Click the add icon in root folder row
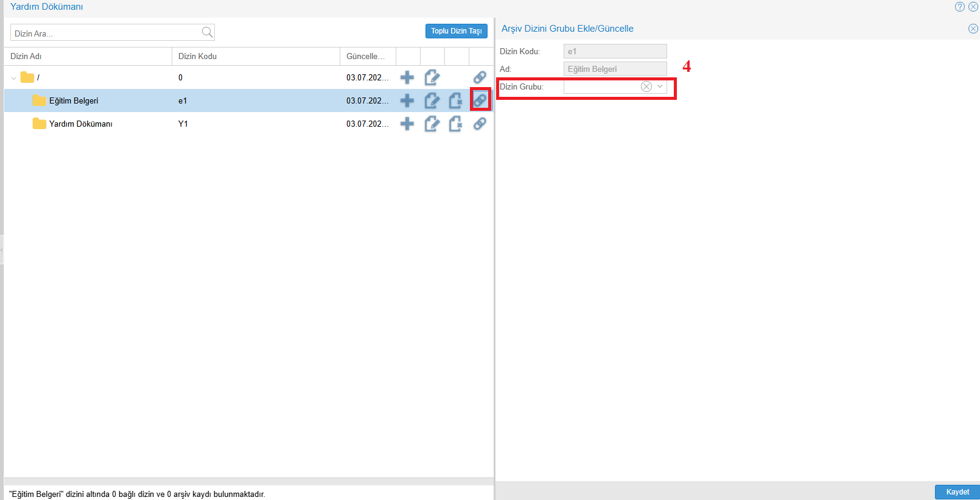The width and height of the screenshot is (980, 500). (407, 77)
